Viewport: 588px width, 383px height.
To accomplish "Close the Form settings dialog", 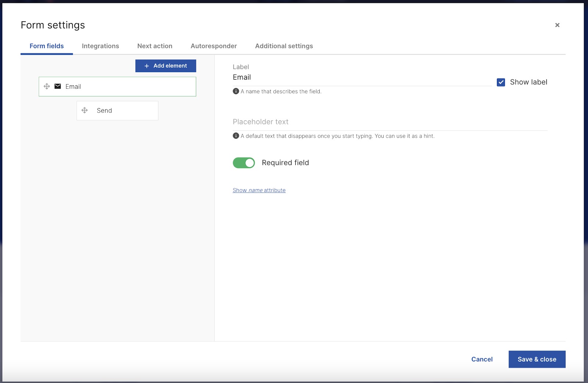I will pos(557,25).
